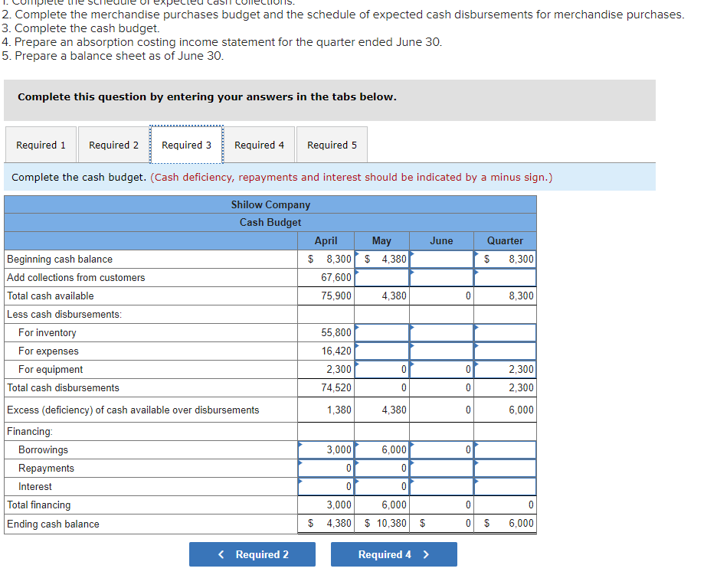Select the Required 5 tab
This screenshot has width=717, height=588.
pyautogui.click(x=332, y=145)
